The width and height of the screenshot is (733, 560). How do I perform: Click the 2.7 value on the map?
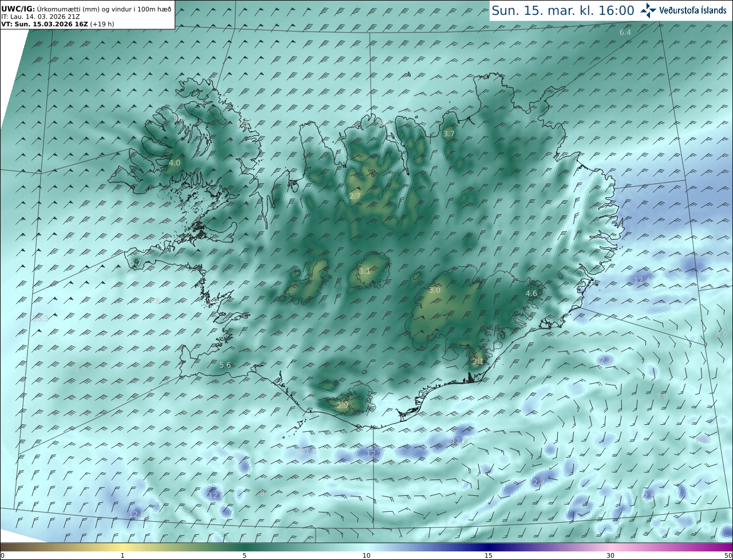[x=355, y=196]
